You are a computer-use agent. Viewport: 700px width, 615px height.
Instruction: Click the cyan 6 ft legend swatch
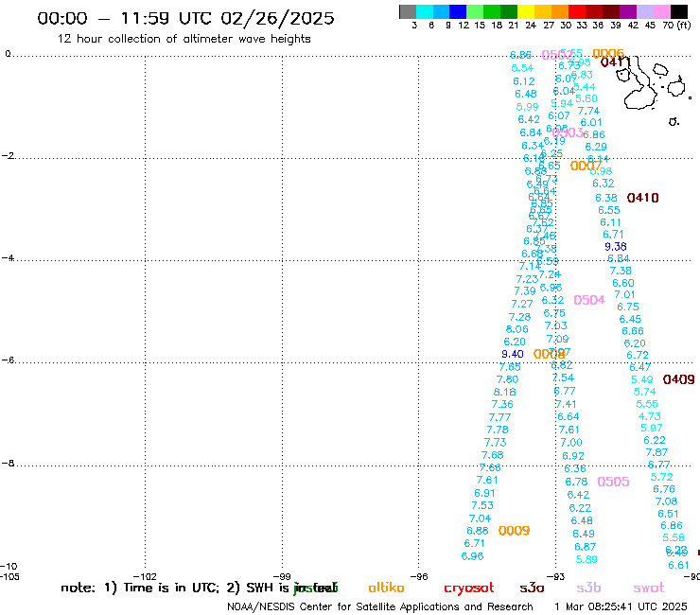pyautogui.click(x=425, y=11)
